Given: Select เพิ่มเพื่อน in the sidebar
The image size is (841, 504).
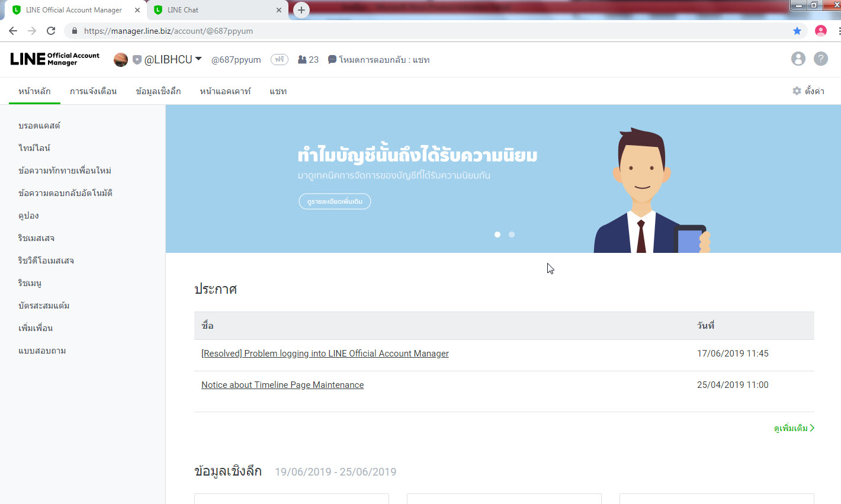Looking at the screenshot, I should click(x=36, y=328).
